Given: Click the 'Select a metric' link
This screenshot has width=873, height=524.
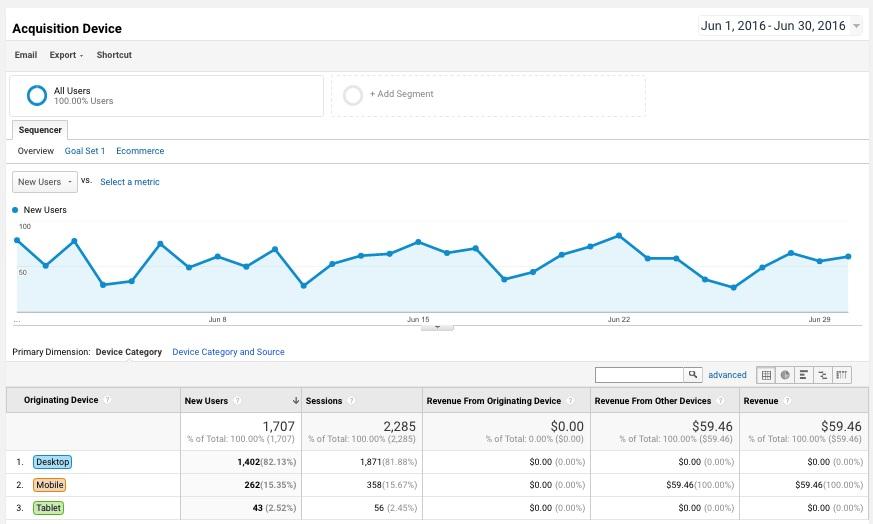Looking at the screenshot, I should (x=130, y=182).
